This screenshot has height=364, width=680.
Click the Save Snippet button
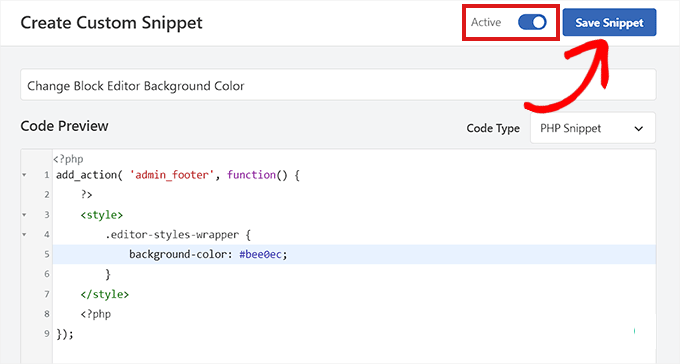coord(609,22)
